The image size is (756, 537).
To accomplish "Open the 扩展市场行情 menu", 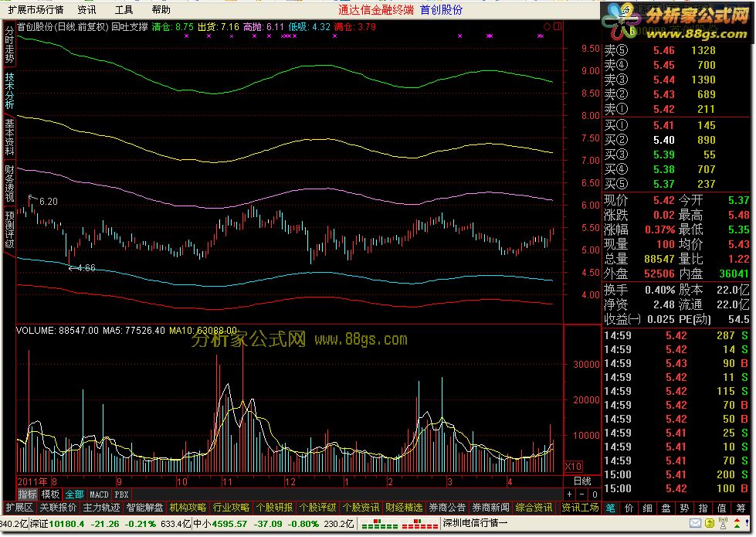I will (36, 9).
